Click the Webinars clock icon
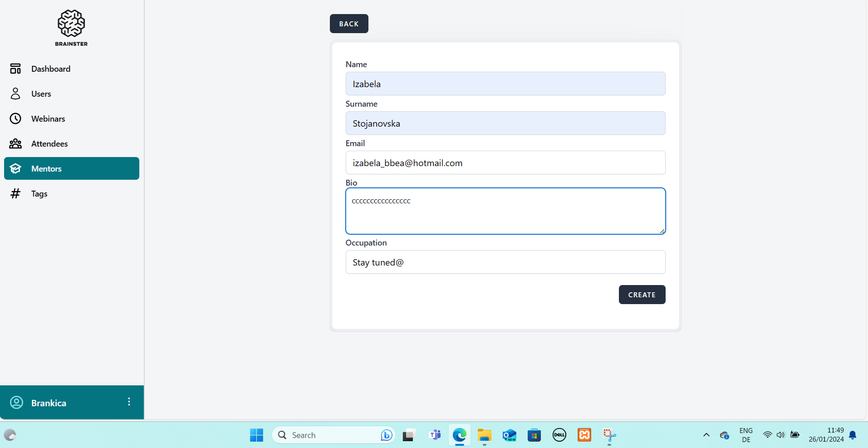868x448 pixels. tap(15, 119)
